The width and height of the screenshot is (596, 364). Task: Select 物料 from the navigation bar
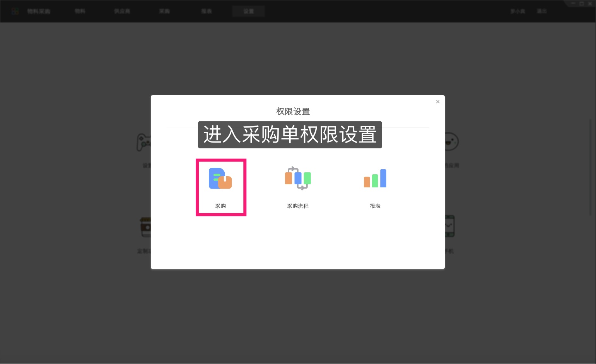pos(80,11)
